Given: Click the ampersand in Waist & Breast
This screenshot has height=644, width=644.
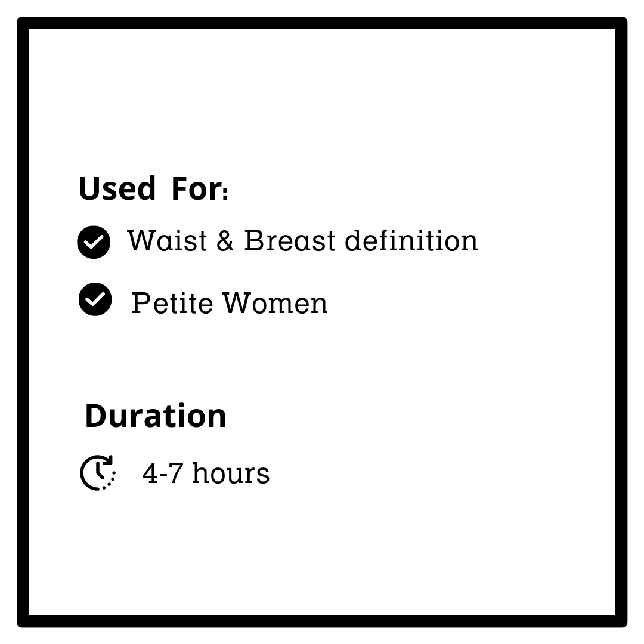Looking at the screenshot, I should click(225, 240).
